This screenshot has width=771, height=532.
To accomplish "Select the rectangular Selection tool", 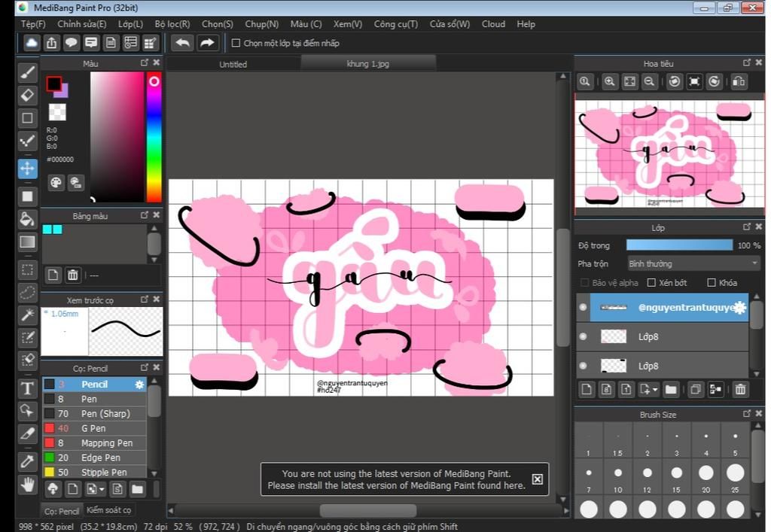I will [x=28, y=269].
